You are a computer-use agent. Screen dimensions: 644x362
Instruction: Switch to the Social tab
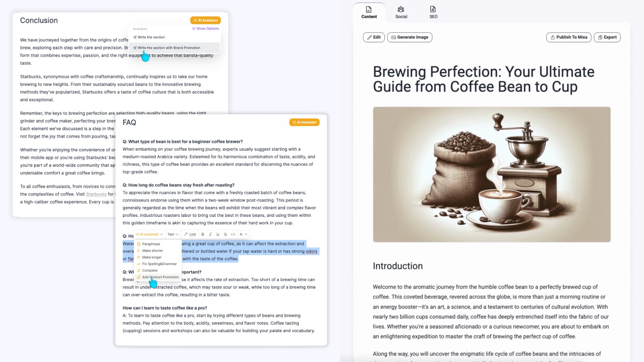click(x=401, y=12)
